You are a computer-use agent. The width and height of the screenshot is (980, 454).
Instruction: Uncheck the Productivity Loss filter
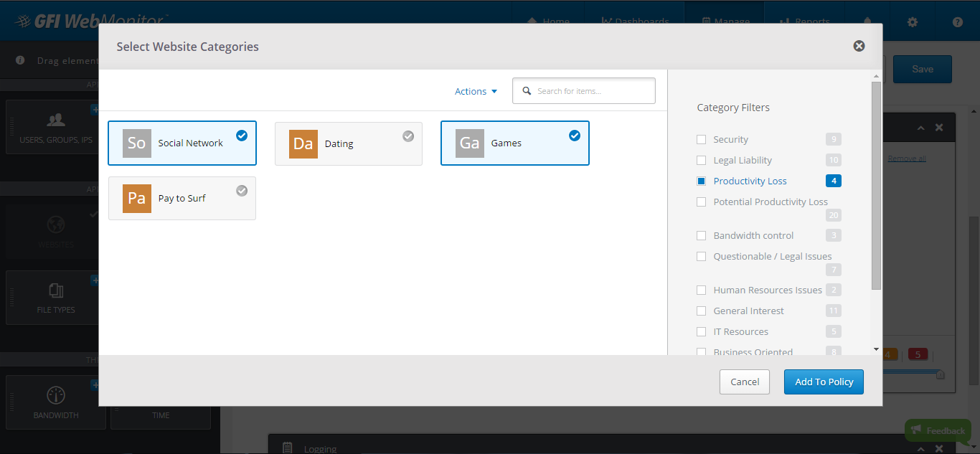pos(702,181)
